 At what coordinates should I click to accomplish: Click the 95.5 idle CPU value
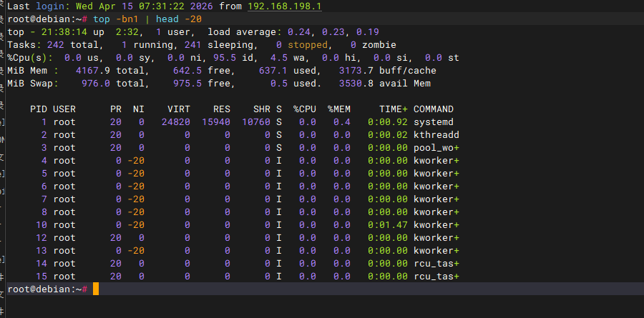click(x=224, y=58)
